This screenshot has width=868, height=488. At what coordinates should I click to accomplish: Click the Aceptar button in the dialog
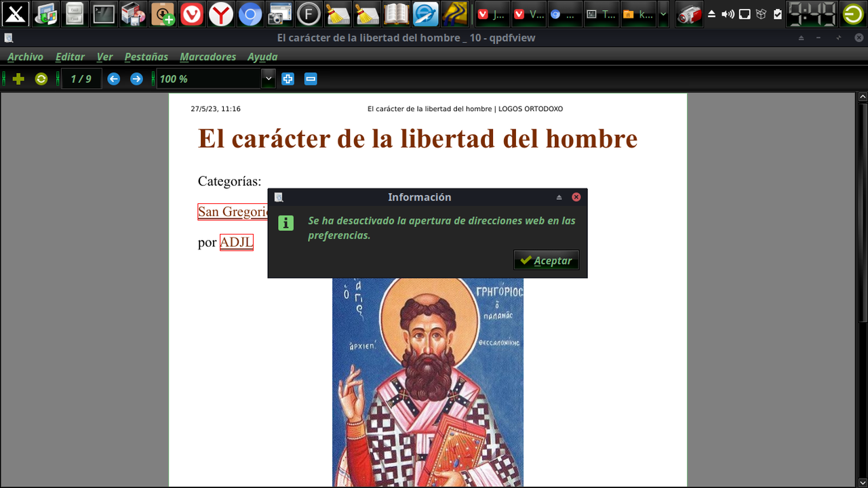[546, 260]
